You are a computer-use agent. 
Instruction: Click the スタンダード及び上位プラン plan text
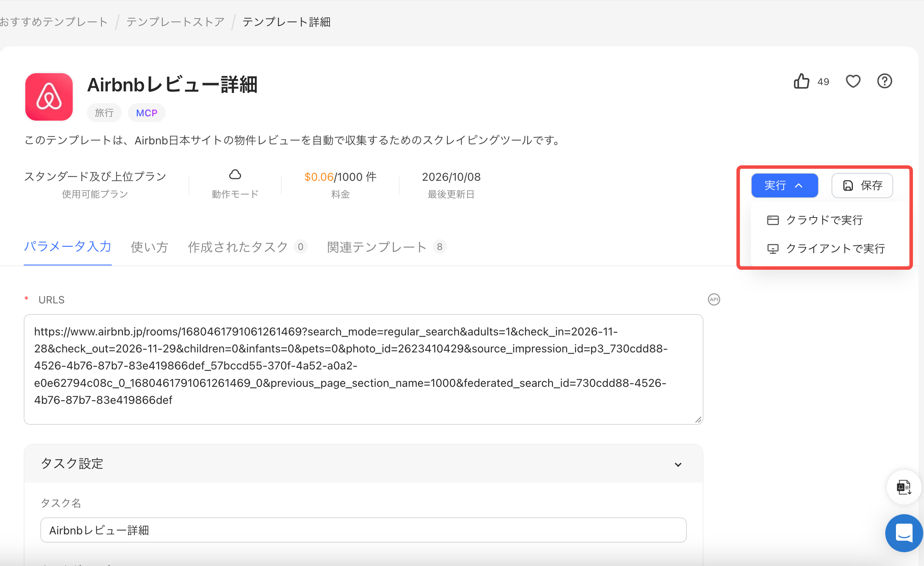tap(95, 176)
